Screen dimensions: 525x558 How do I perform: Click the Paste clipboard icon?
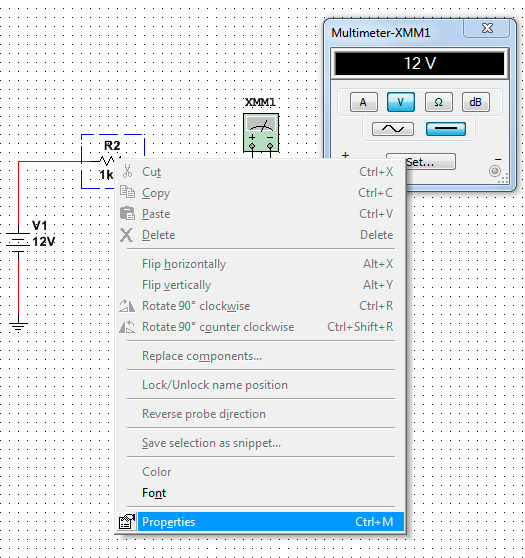click(127, 214)
